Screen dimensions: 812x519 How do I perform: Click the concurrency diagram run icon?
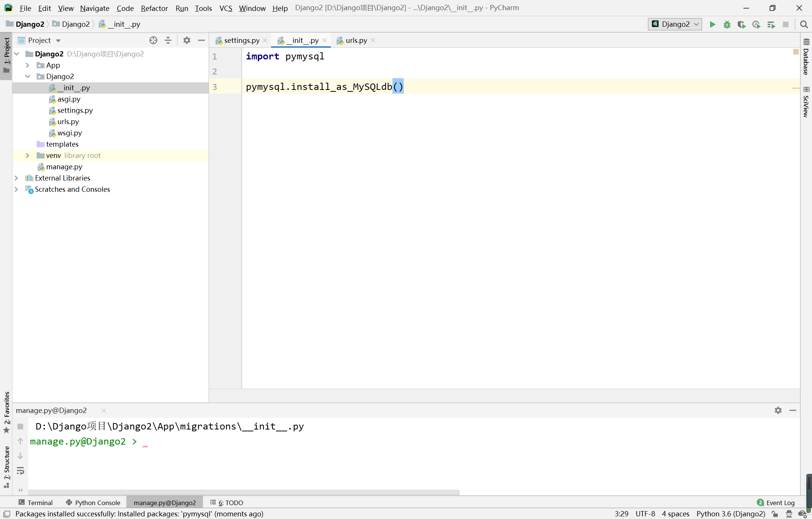pos(771,24)
